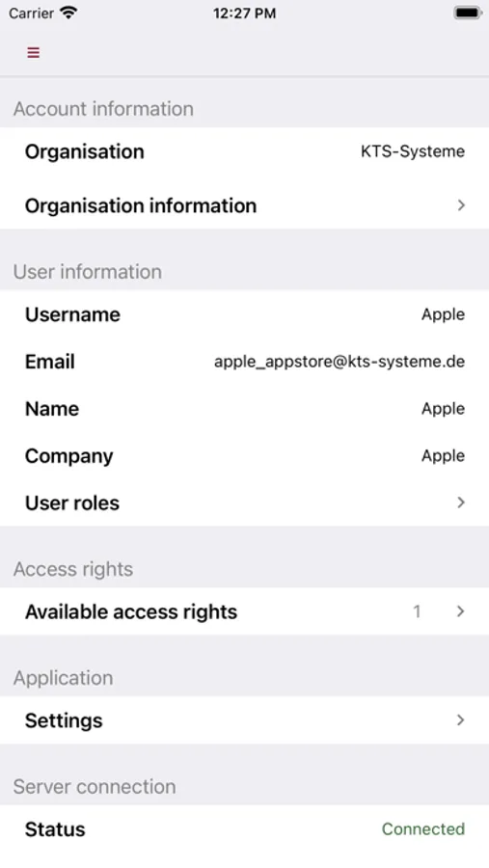This screenshot has width=489, height=868.
Task: Open the User roles chevron
Action: pos(461,502)
